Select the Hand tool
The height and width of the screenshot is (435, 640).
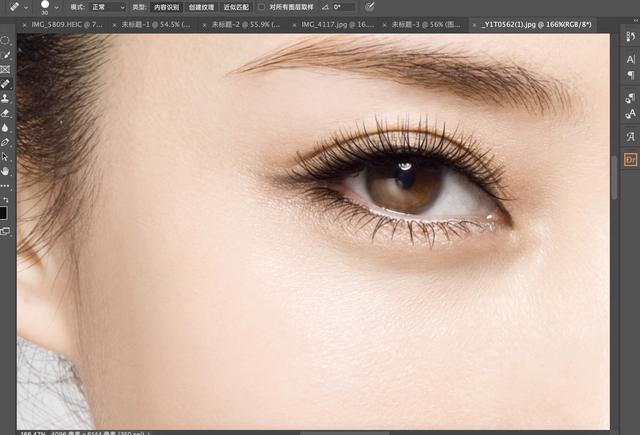(5, 171)
